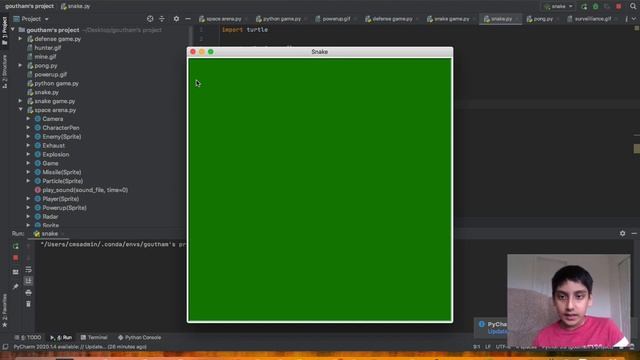Open the snake run configuration dropdown

tap(558, 7)
